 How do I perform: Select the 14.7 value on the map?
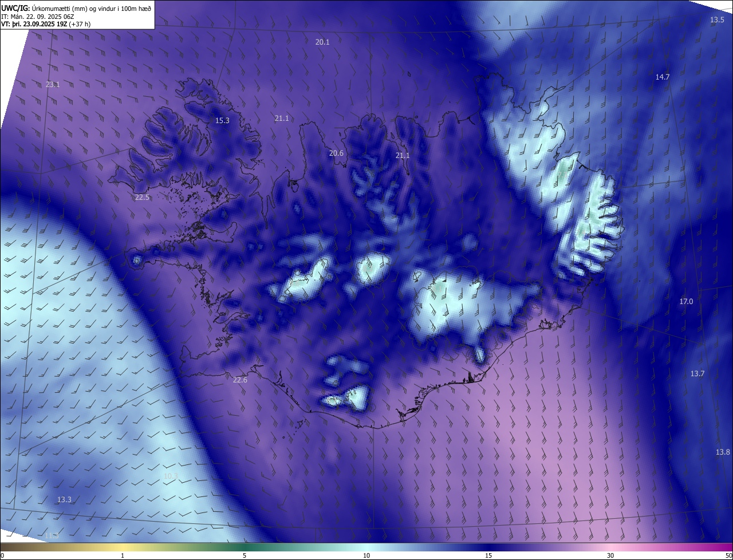(663, 77)
